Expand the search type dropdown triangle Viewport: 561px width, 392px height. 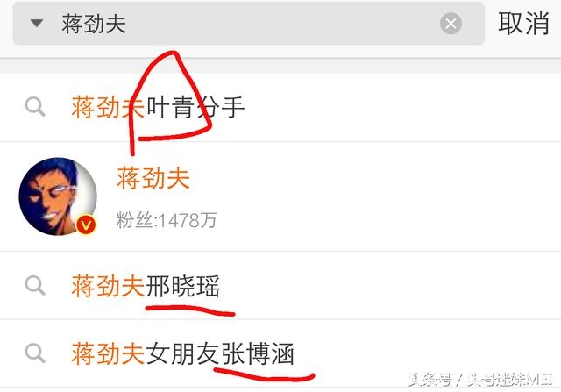(x=37, y=24)
